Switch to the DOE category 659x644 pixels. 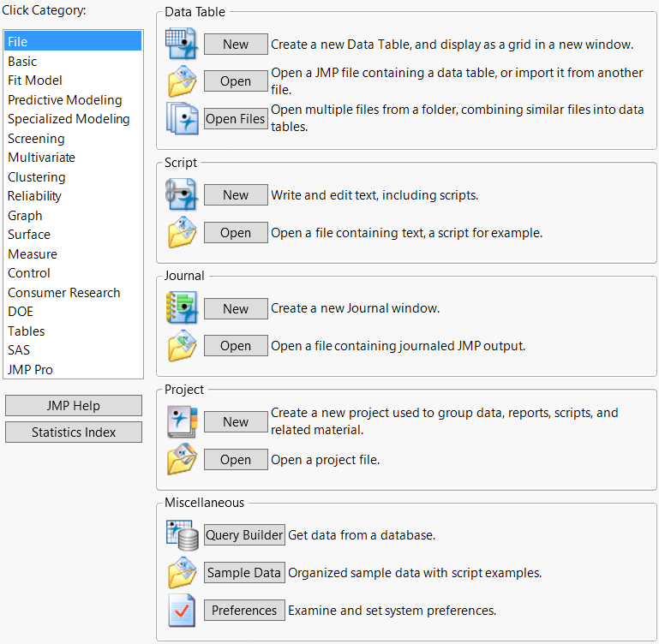coord(73,312)
